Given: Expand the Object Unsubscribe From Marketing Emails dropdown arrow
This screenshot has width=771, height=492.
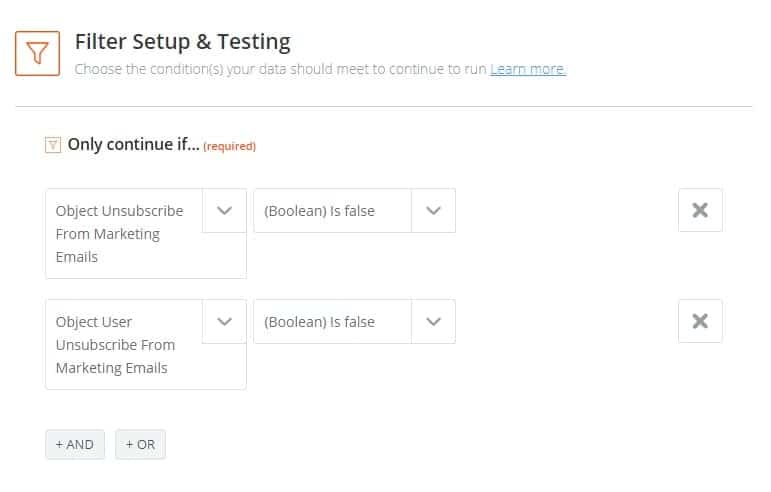Looking at the screenshot, I should (x=225, y=211).
